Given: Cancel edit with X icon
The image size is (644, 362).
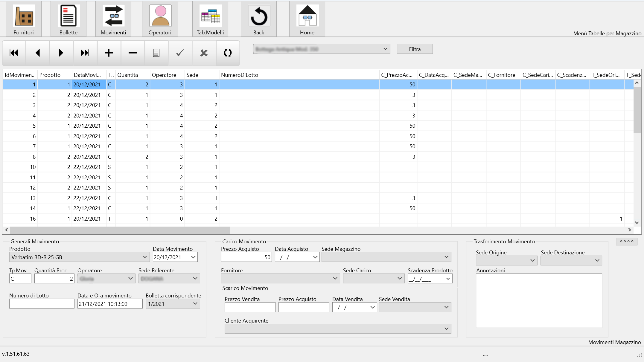Looking at the screenshot, I should pos(204,53).
